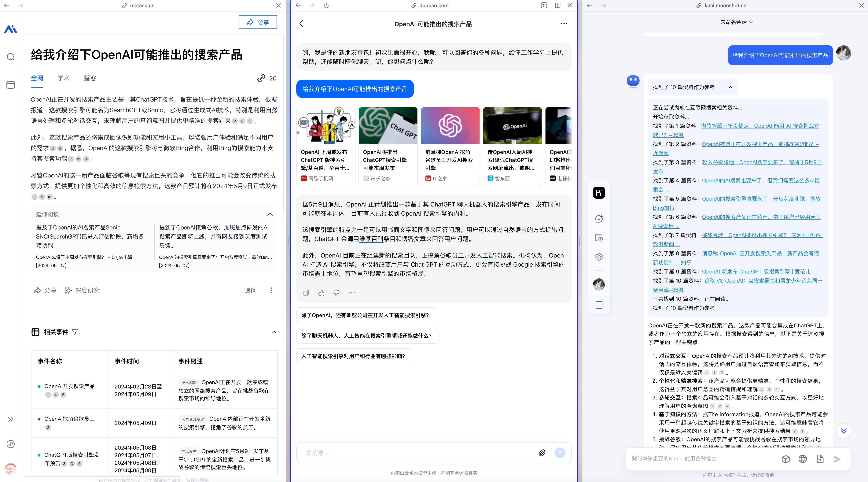The image size is (868, 482).
Task: Open the 网易手机网 news card thumbnail
Action: (326, 126)
